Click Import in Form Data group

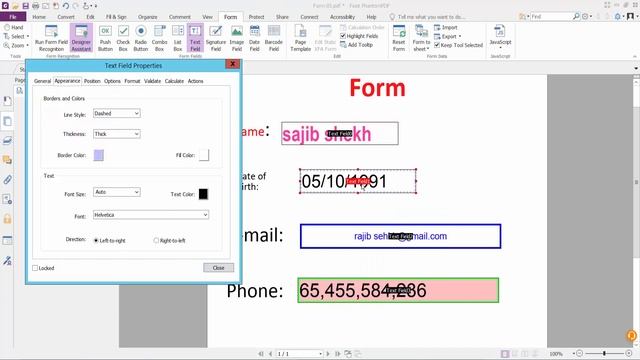[x=445, y=27]
